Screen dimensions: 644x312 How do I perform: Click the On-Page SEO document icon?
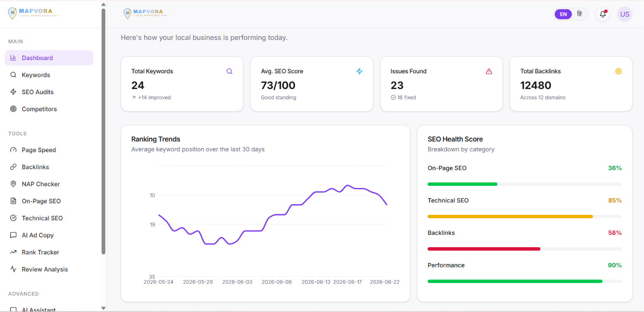(x=13, y=201)
